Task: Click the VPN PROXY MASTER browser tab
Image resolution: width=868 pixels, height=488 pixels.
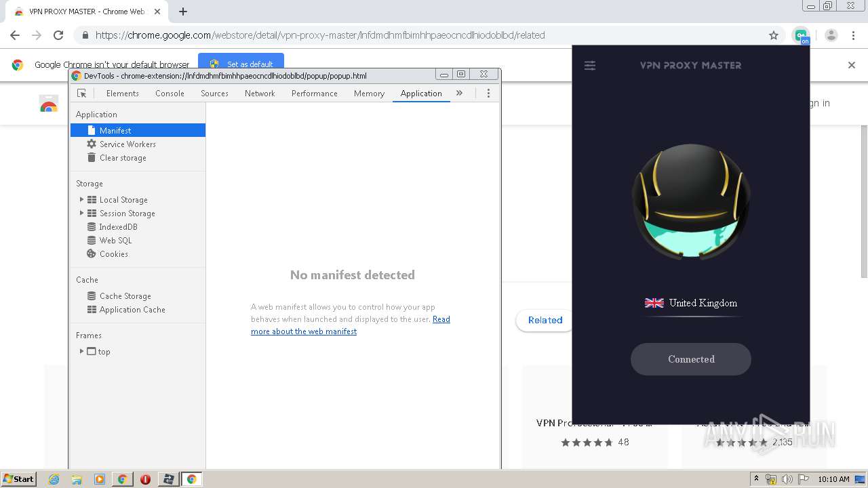Action: [86, 12]
